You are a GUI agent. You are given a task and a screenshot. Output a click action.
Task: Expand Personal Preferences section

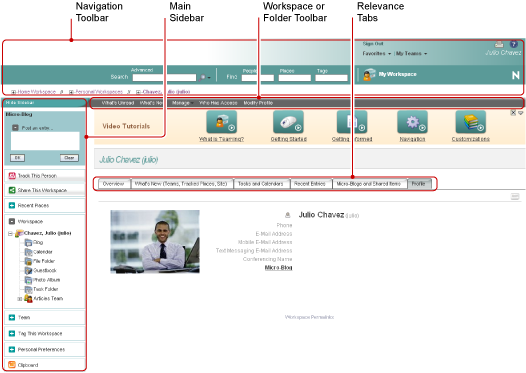(x=12, y=350)
